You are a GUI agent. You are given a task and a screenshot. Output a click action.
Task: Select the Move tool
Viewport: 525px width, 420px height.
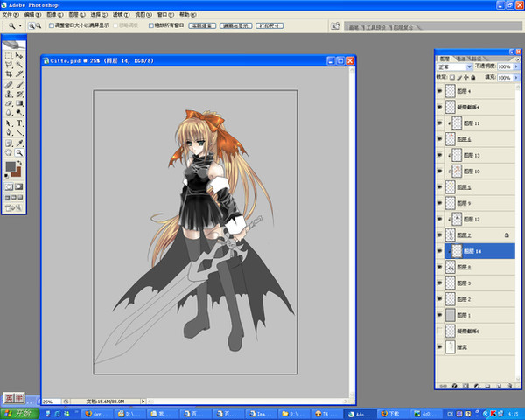[19, 56]
